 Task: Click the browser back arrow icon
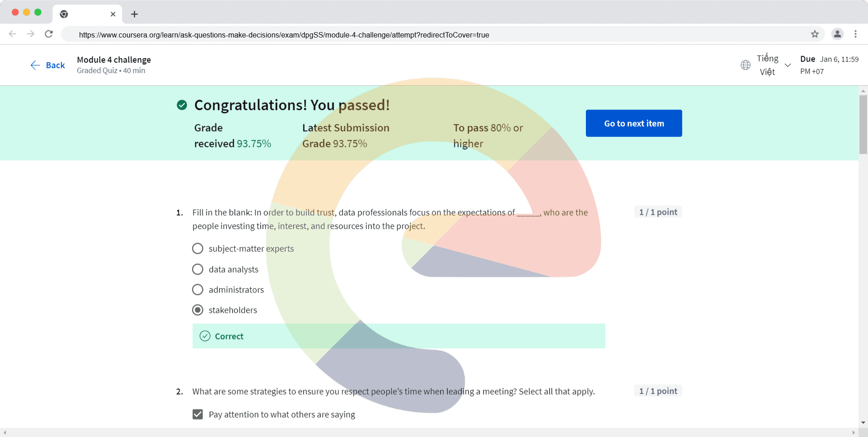pos(13,34)
